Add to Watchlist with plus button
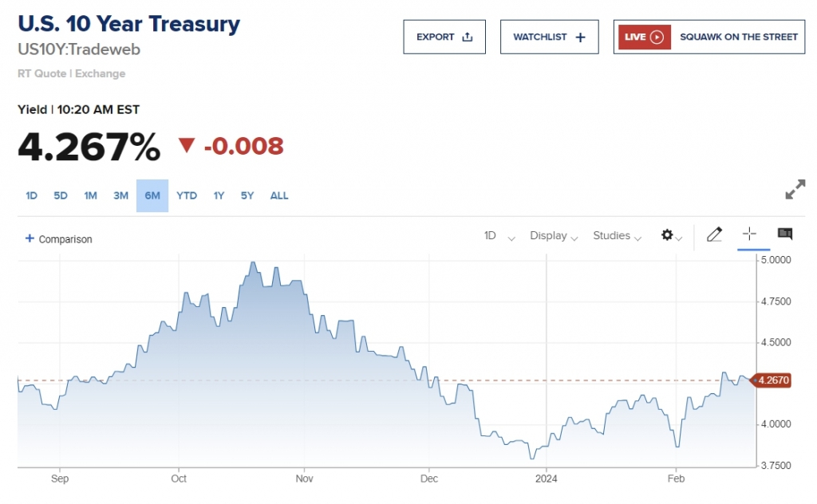817x504 pixels. (x=549, y=37)
